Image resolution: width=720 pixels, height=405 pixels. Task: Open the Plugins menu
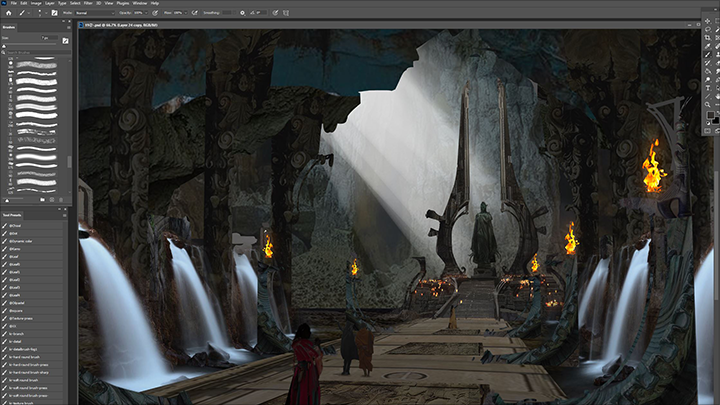click(x=123, y=3)
